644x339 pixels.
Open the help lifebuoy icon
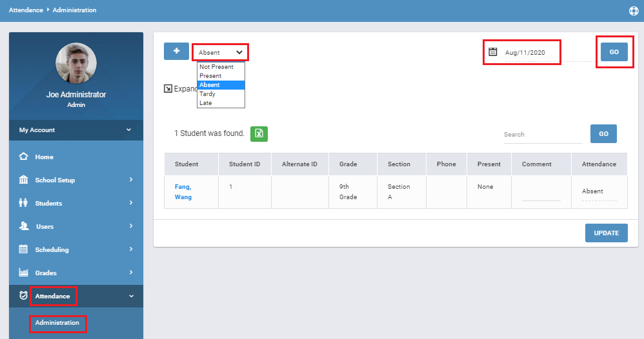634,11
